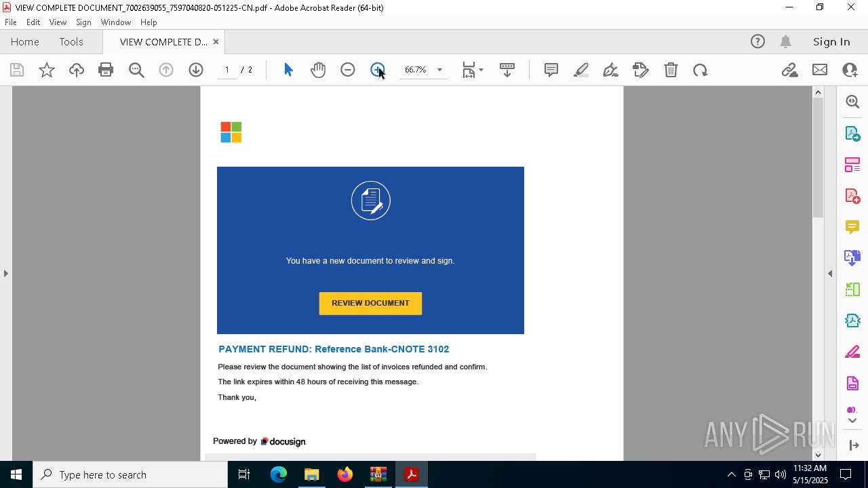The height and width of the screenshot is (488, 868).
Task: Save the file using the disk icon
Action: pyautogui.click(x=17, y=70)
